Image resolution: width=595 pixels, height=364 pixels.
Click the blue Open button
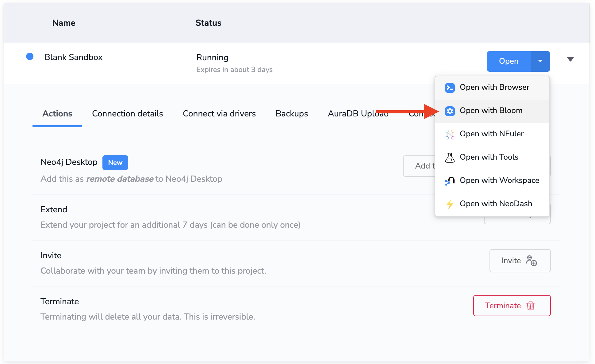point(508,61)
